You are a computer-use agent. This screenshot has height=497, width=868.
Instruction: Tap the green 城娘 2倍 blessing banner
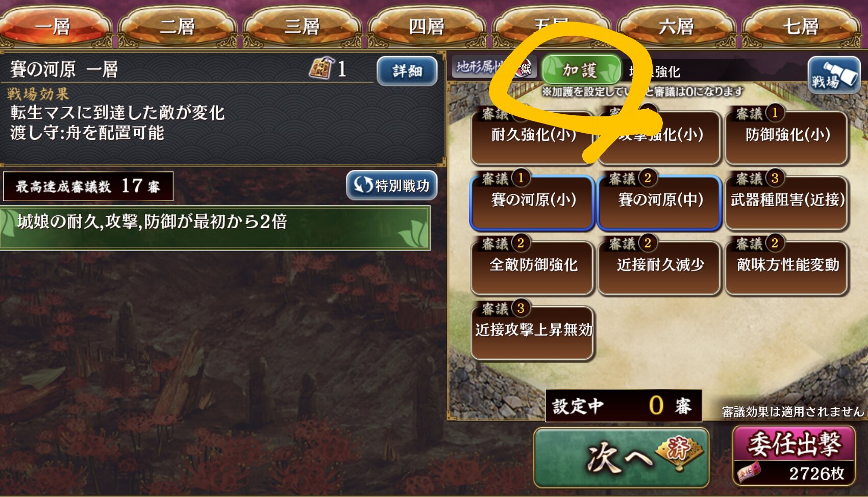[x=215, y=228]
